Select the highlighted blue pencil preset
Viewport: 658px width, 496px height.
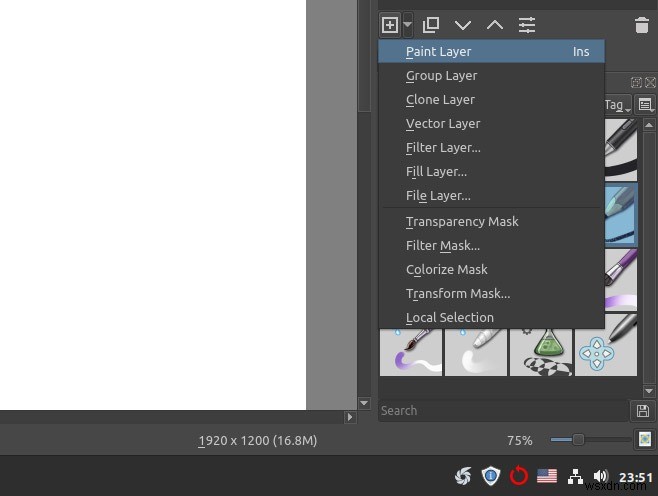621,214
